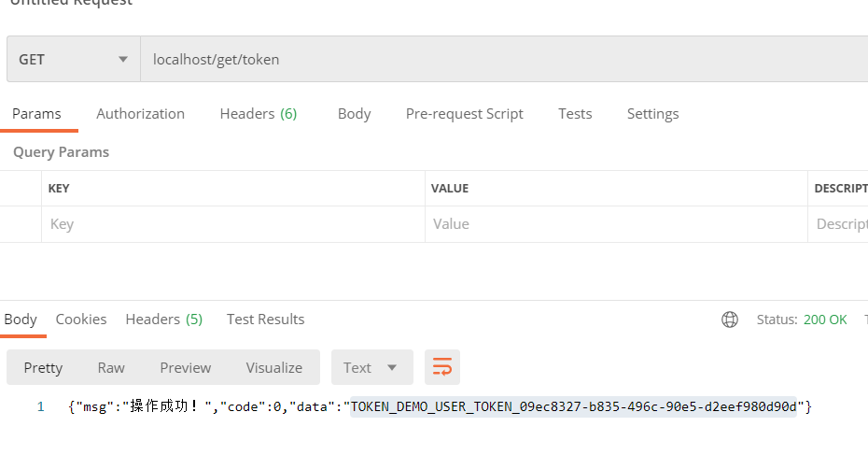The height and width of the screenshot is (469, 868).
Task: Open the response Cookies tab
Action: pos(81,320)
